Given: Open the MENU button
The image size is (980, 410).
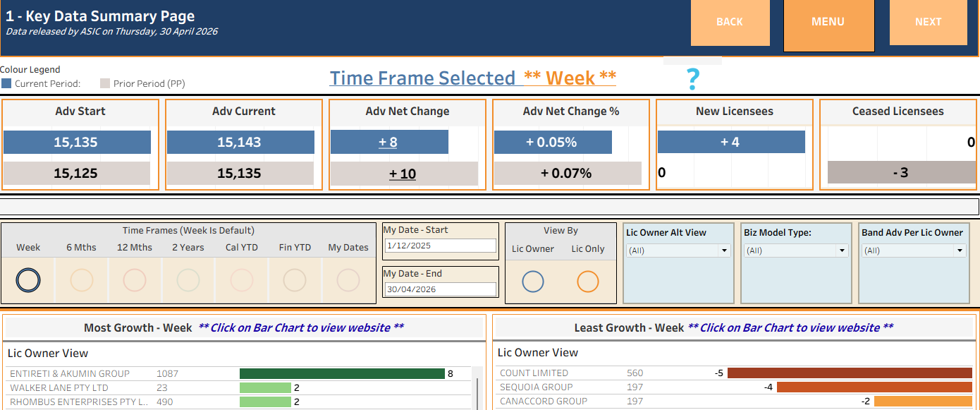Looking at the screenshot, I should [828, 25].
